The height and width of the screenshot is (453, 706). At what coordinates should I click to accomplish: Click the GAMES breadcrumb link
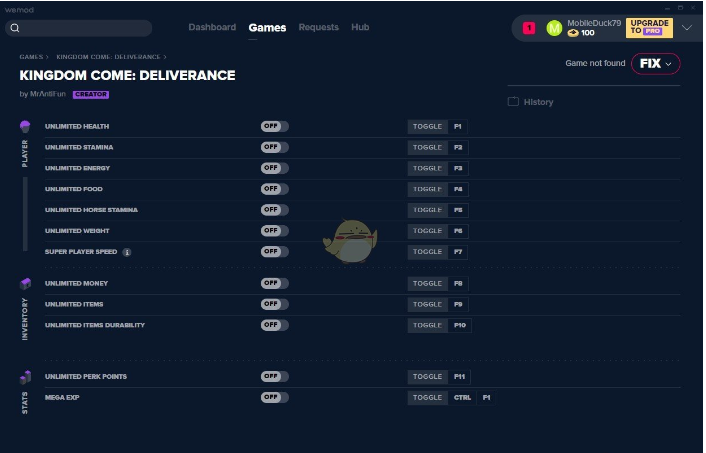coord(31,57)
